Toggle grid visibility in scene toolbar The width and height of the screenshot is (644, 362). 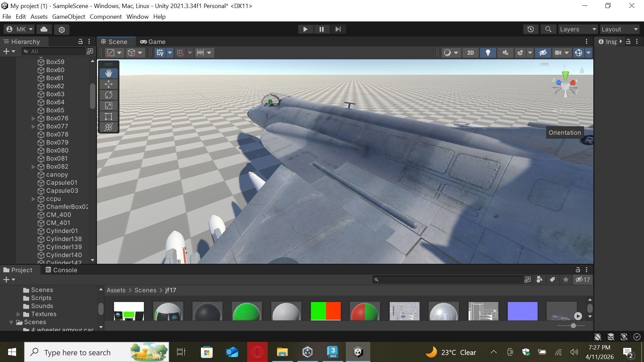pos(160,53)
